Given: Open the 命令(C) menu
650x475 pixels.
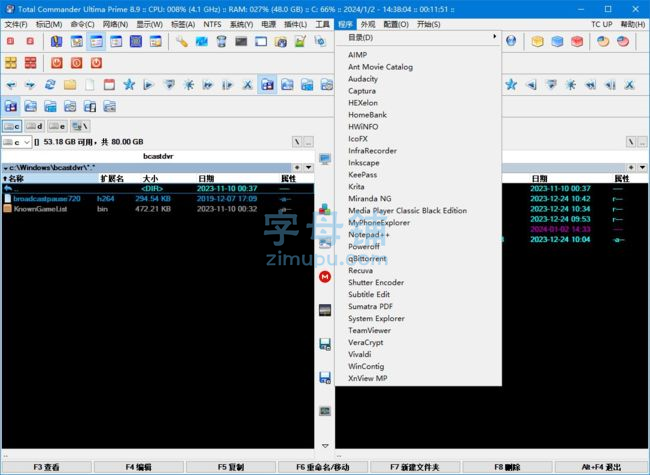Looking at the screenshot, I should [82, 24].
